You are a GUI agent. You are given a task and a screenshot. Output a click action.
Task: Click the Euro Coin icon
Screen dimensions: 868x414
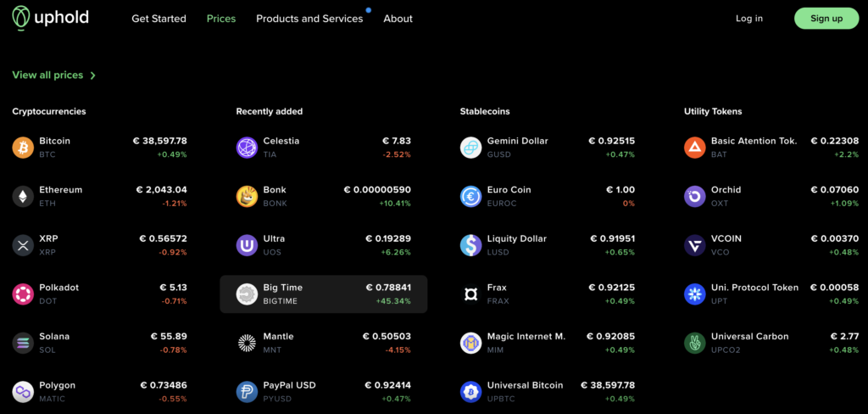coord(470,196)
